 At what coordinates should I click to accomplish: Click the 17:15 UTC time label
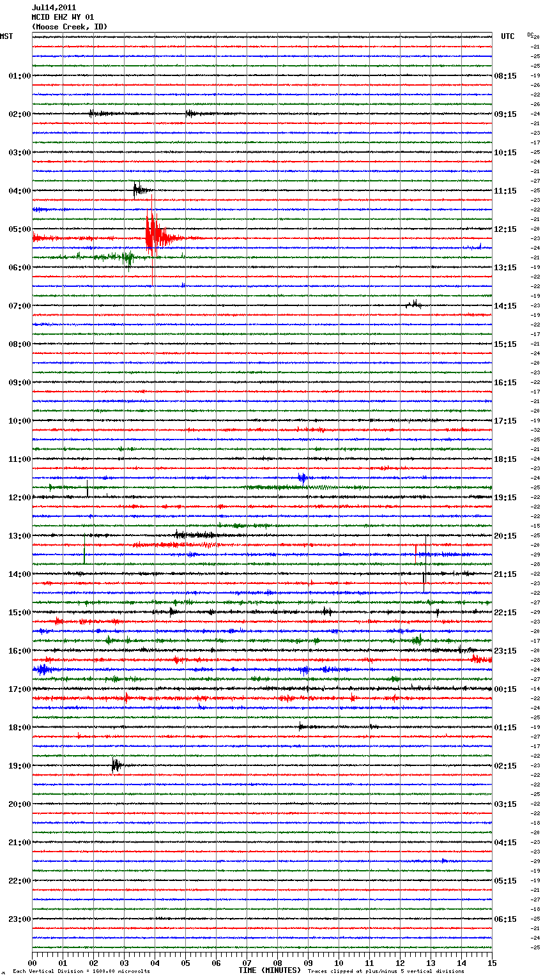[505, 421]
